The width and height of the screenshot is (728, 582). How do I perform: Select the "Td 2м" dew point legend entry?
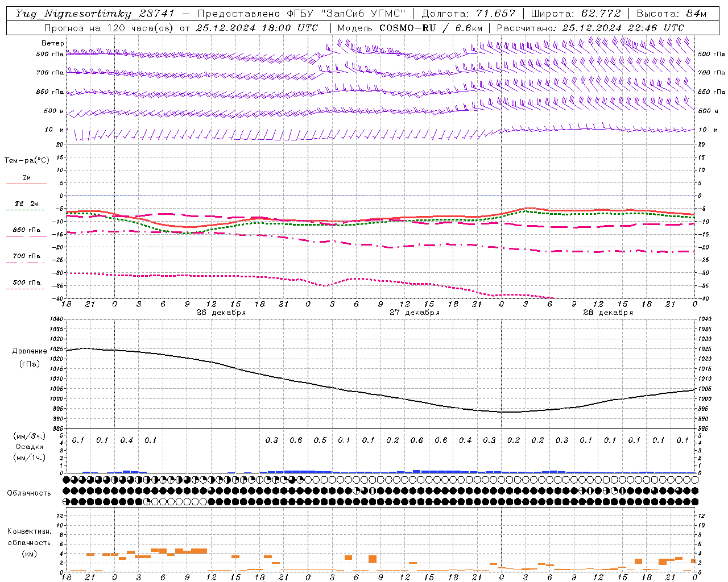point(26,203)
